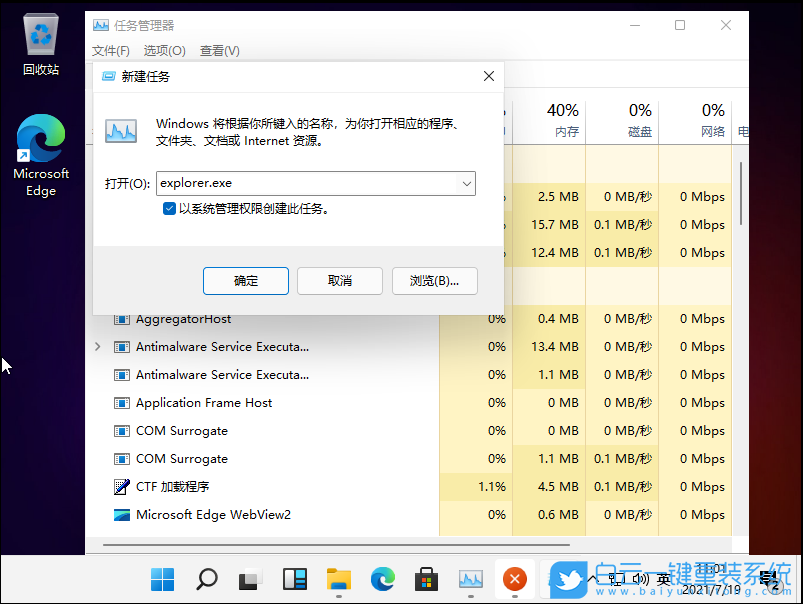Click the Twitter icon on the taskbar
Viewport: 803px width, 604px height.
tap(570, 578)
